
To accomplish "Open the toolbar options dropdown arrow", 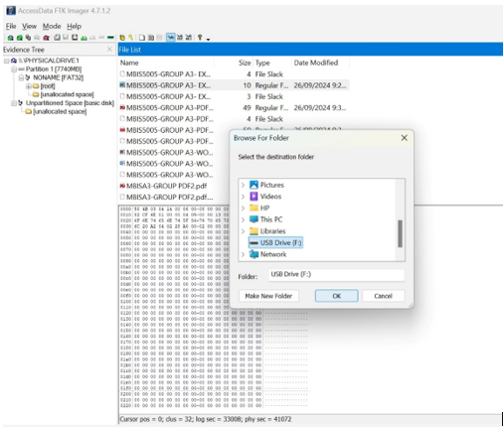I will pyautogui.click(x=208, y=39).
